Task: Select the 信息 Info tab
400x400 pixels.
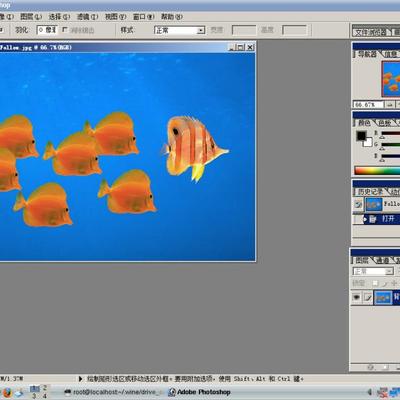Action: (390, 54)
